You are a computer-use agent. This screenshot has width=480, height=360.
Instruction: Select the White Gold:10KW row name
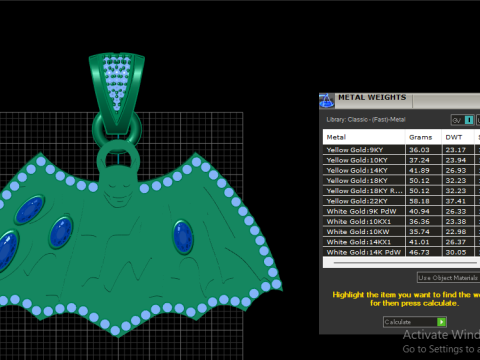click(x=358, y=232)
